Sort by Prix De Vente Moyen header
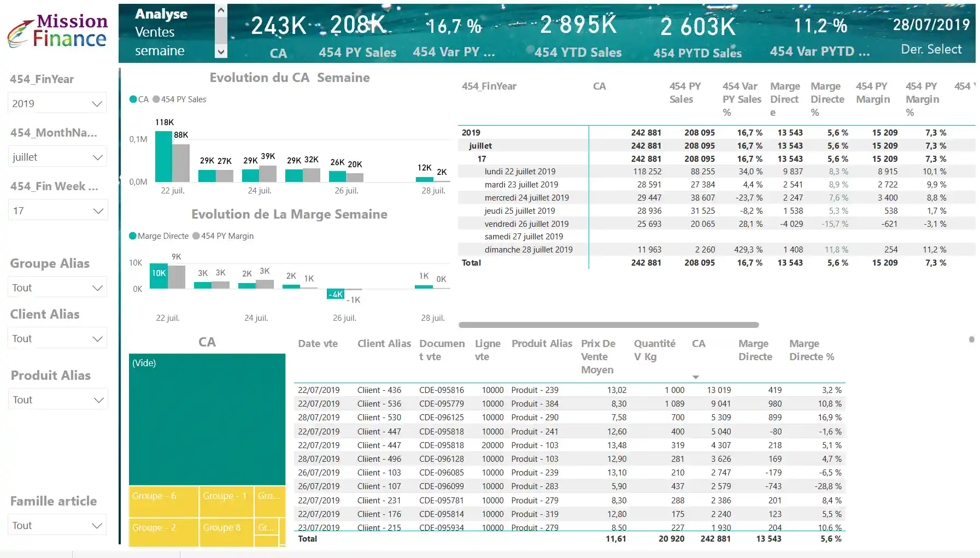 pos(598,357)
